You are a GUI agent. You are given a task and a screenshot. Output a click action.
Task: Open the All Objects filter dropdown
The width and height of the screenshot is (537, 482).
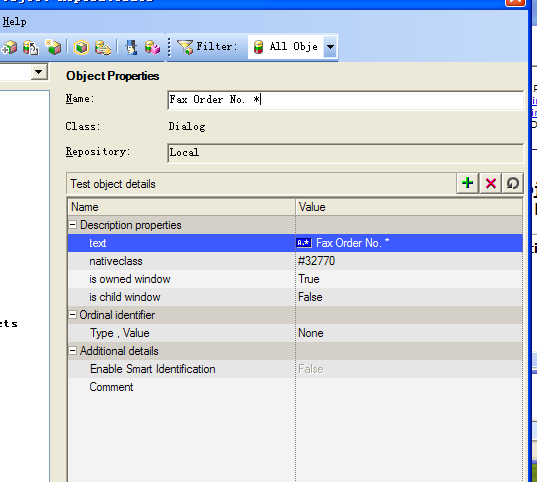330,47
